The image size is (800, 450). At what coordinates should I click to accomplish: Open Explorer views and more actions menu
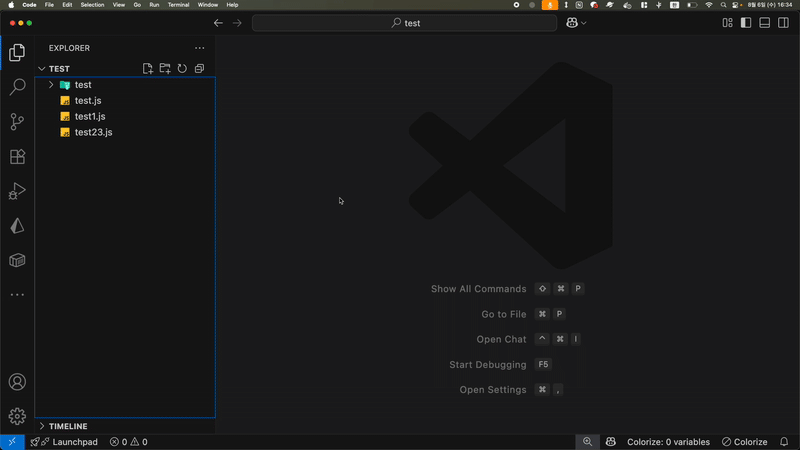pyautogui.click(x=199, y=48)
